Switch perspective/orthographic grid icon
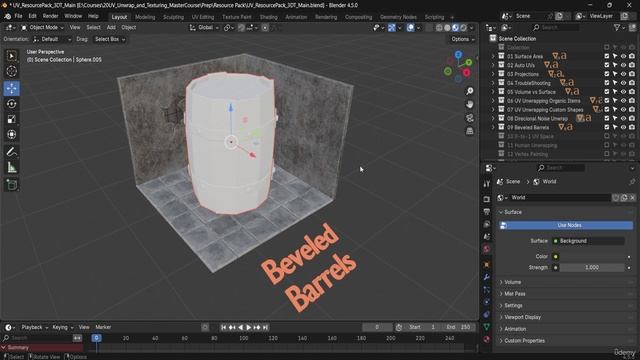The height and width of the screenshot is (360, 640). click(470, 131)
